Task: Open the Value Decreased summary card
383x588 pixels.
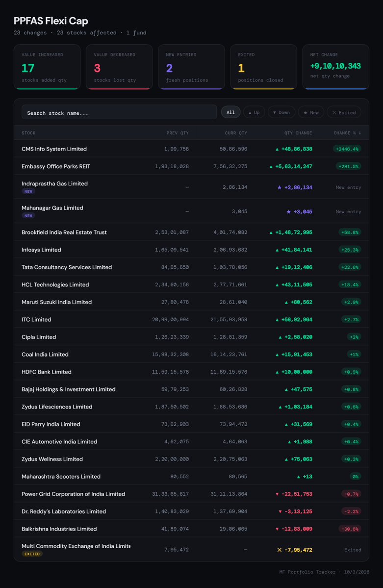Action: pos(119,67)
